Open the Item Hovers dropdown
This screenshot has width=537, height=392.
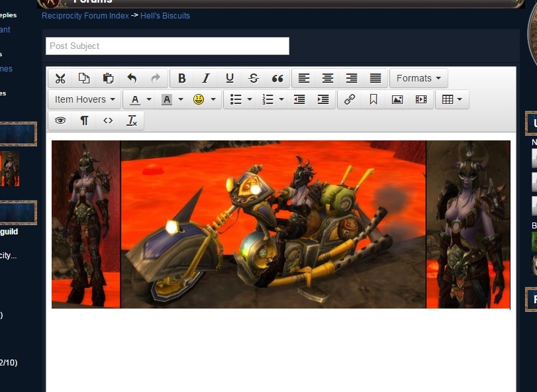(x=85, y=99)
